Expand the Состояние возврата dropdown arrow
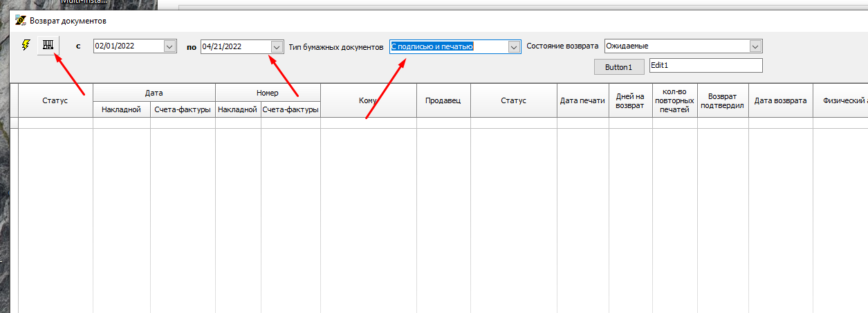The image size is (868, 313). (x=755, y=46)
